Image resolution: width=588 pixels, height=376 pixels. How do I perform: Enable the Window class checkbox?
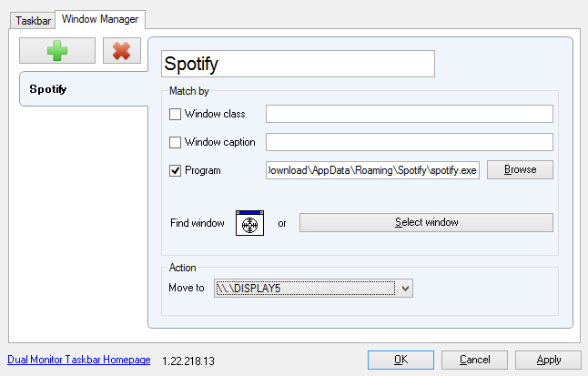175,114
